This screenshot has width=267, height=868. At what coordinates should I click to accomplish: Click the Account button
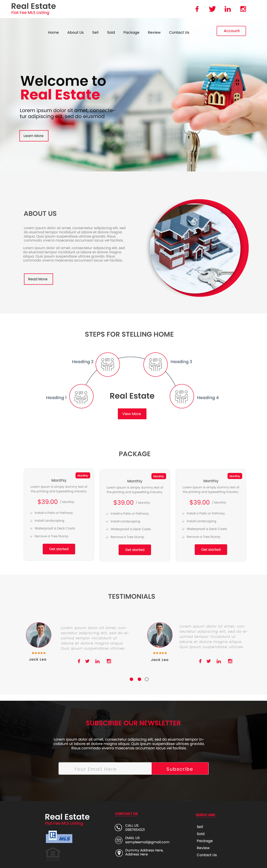231,31
